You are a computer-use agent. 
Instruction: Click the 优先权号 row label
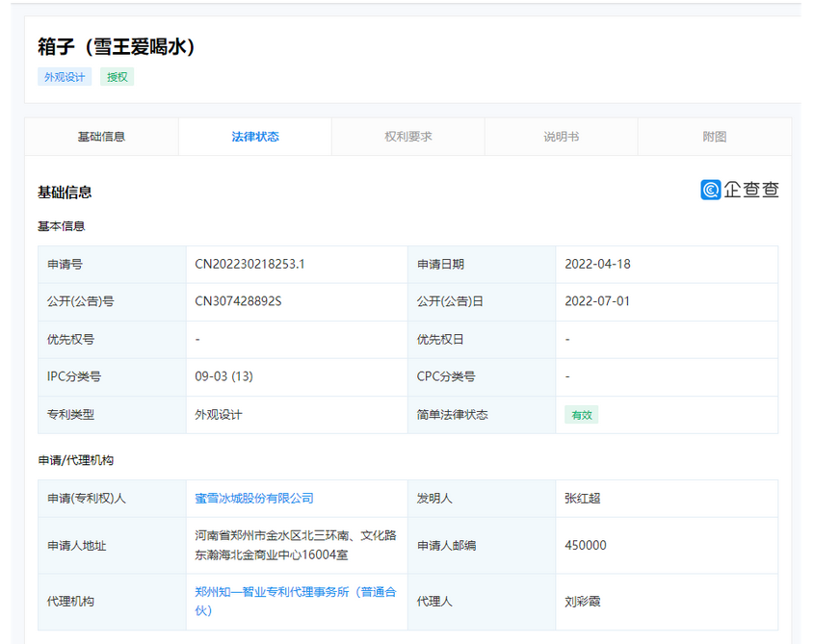[70, 340]
